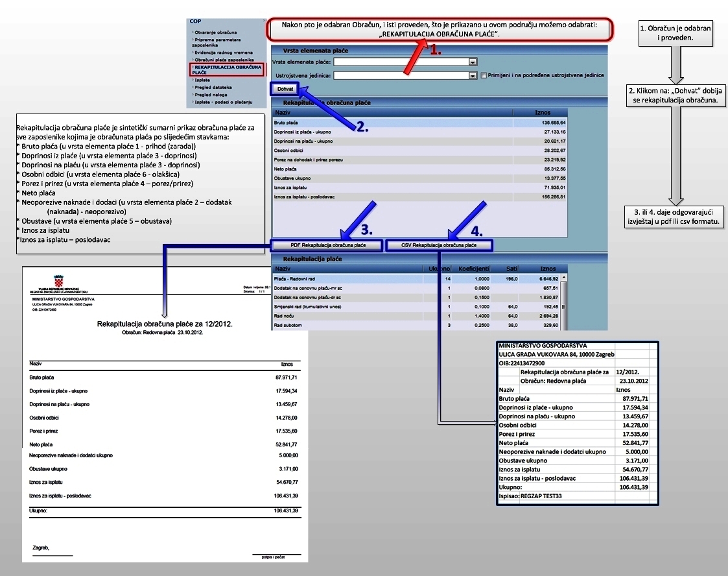This screenshot has width=728, height=576.
Task: Select Doprinosi iz plaće - ukupno in the application table
Action: click(419, 132)
